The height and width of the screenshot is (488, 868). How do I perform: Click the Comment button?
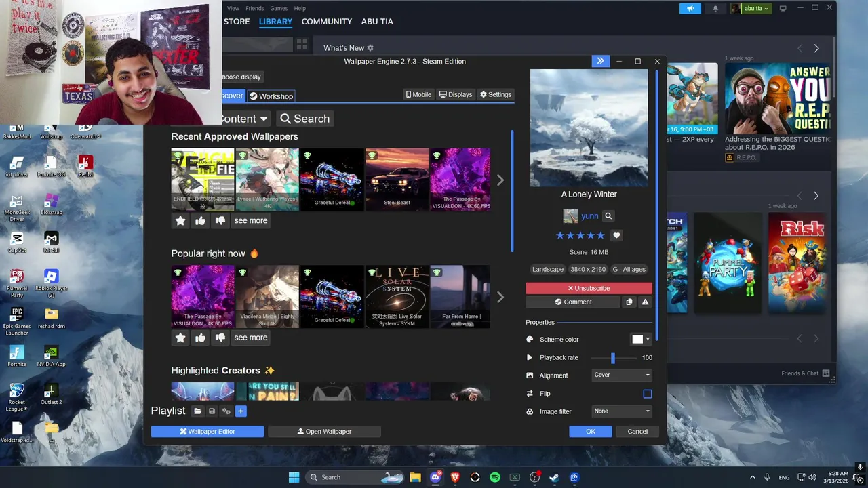(x=573, y=302)
